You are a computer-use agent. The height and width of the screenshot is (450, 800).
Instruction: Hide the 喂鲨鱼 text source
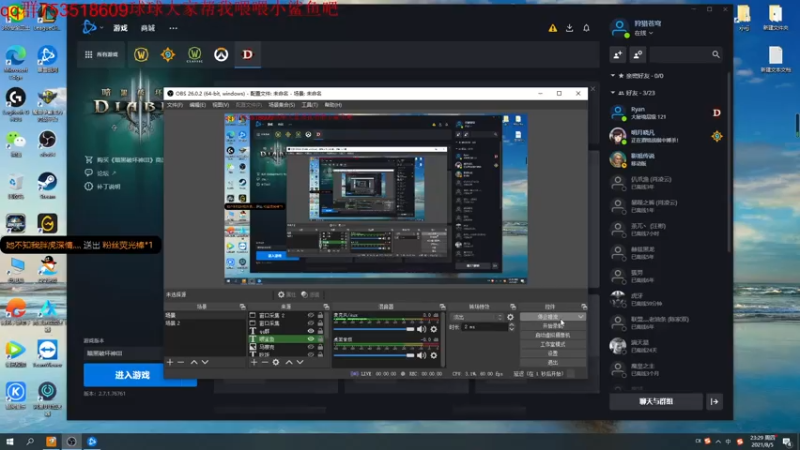click(311, 339)
